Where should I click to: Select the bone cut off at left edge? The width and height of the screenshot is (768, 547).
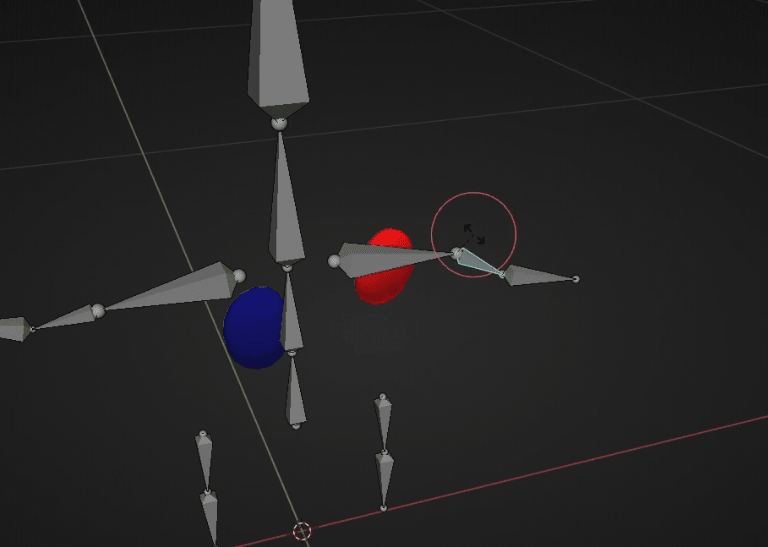(x=12, y=327)
